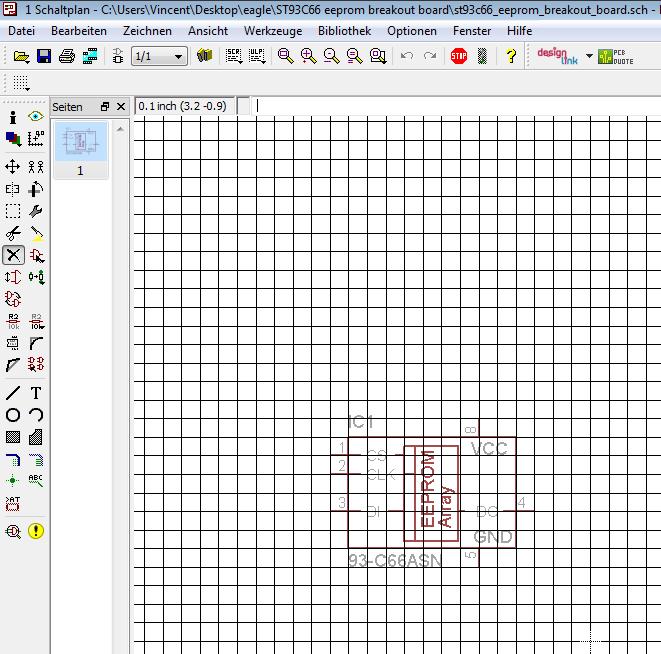Select the Text T tool
Image resolution: width=661 pixels, height=654 pixels.
[36, 393]
